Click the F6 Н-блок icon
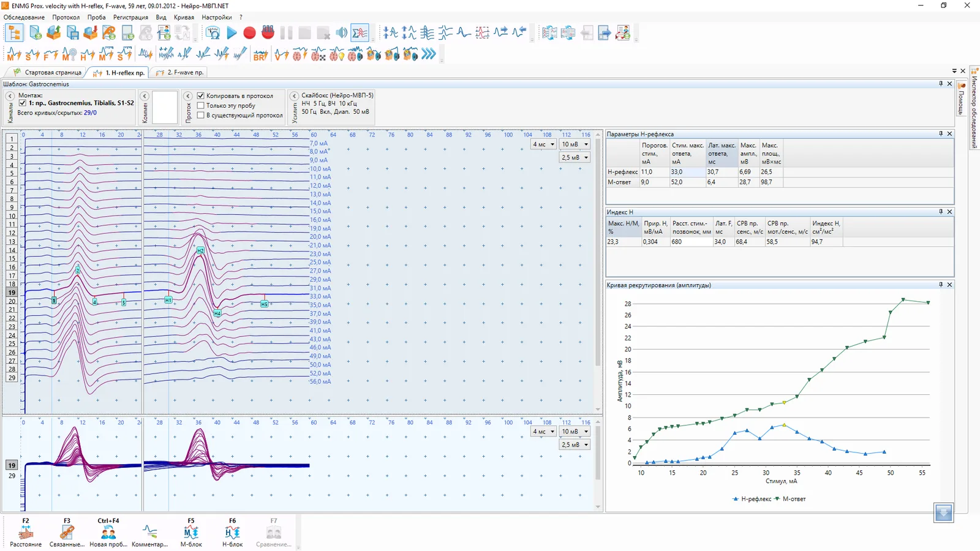 (x=232, y=533)
